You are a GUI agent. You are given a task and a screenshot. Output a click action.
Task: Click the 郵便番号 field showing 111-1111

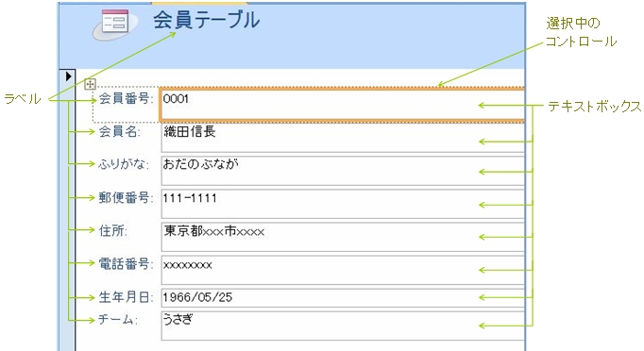(343, 204)
